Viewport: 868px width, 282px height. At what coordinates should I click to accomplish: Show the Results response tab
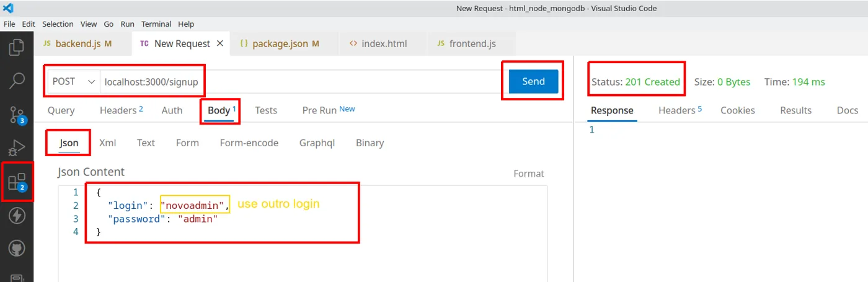pos(796,110)
